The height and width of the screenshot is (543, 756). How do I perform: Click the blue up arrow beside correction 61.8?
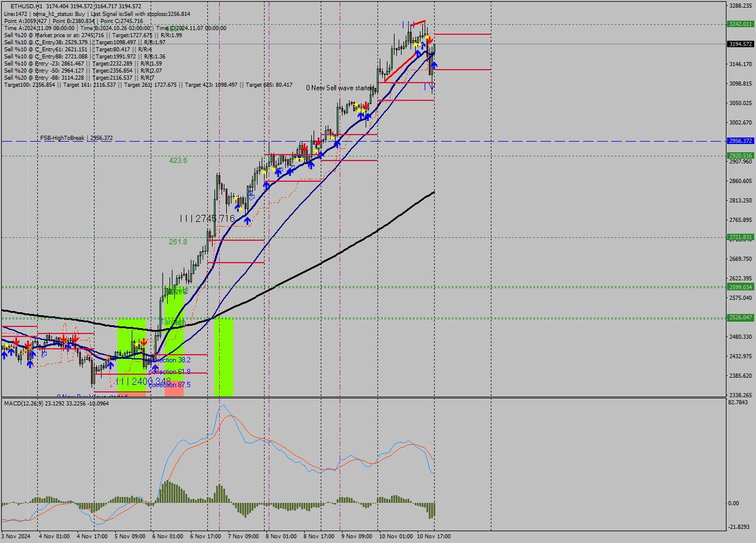[x=156, y=367]
